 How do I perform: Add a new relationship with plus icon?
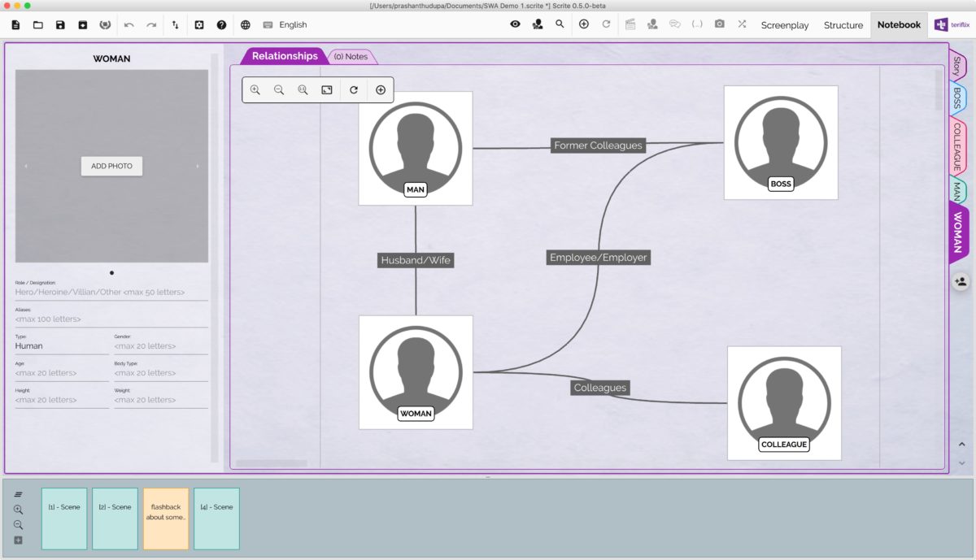(x=380, y=90)
